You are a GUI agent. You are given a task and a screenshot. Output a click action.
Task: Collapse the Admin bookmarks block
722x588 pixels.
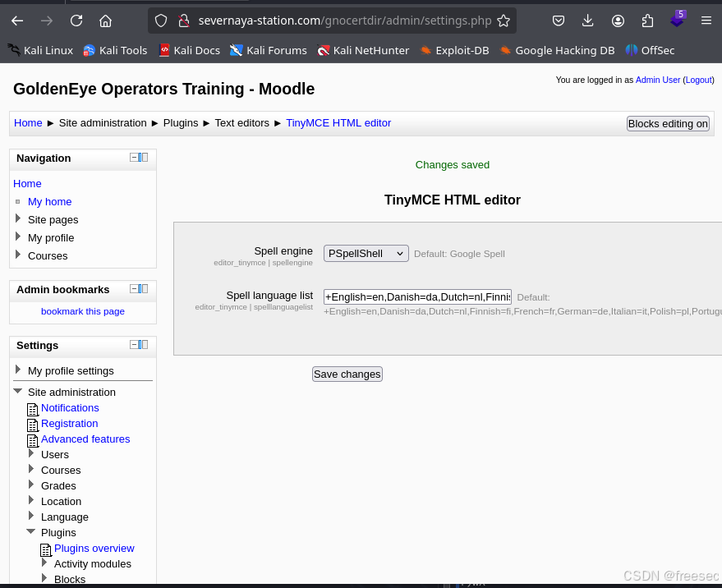tap(134, 289)
